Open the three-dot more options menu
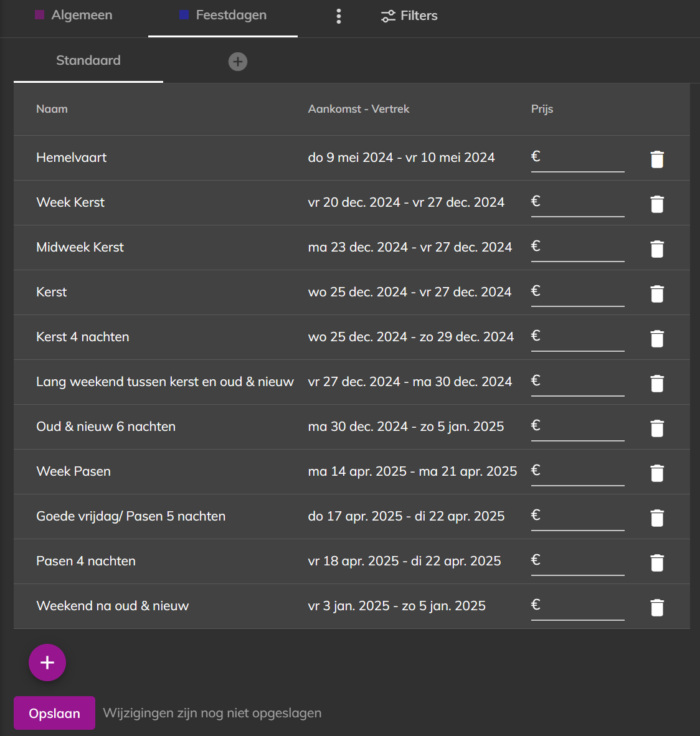 [339, 16]
